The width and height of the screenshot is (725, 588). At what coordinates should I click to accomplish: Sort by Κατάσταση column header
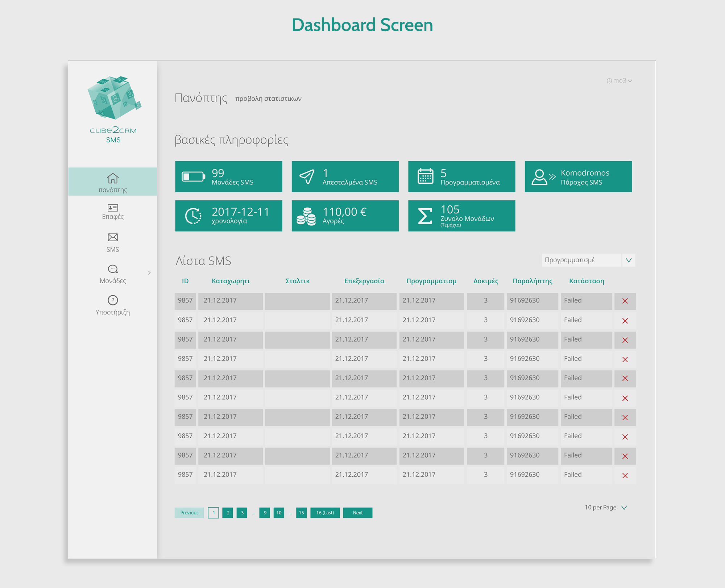click(x=586, y=281)
